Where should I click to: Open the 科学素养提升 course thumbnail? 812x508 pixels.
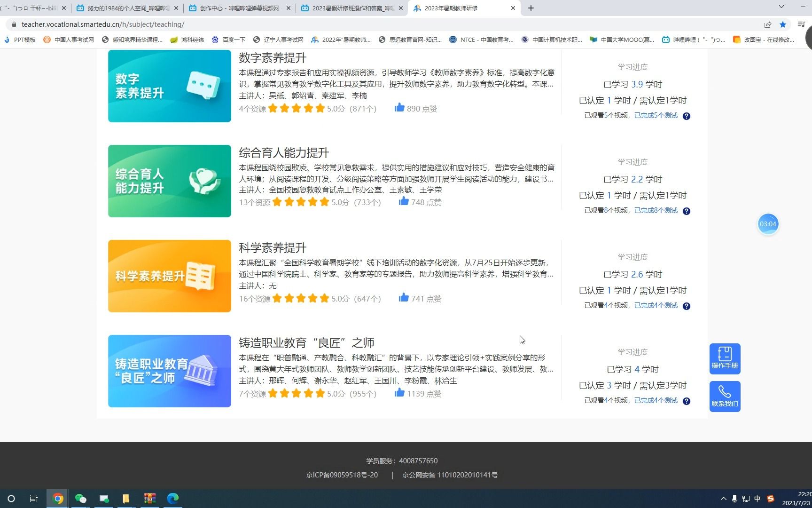(x=170, y=276)
